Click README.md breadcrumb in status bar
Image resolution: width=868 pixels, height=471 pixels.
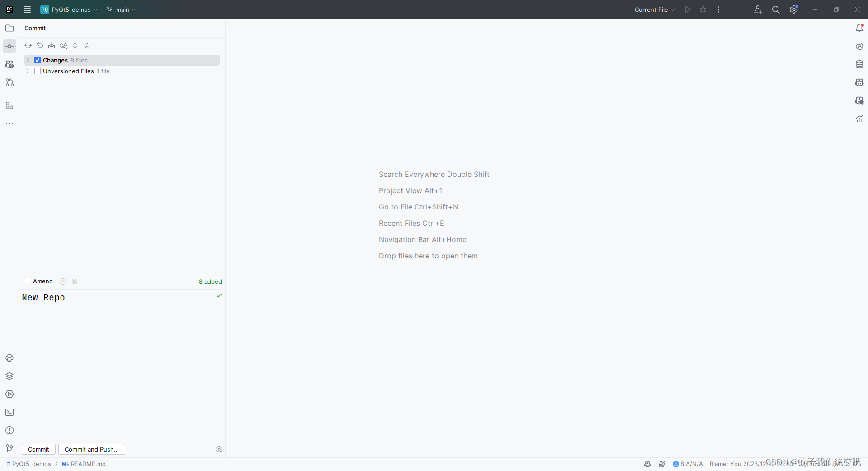tap(84, 464)
